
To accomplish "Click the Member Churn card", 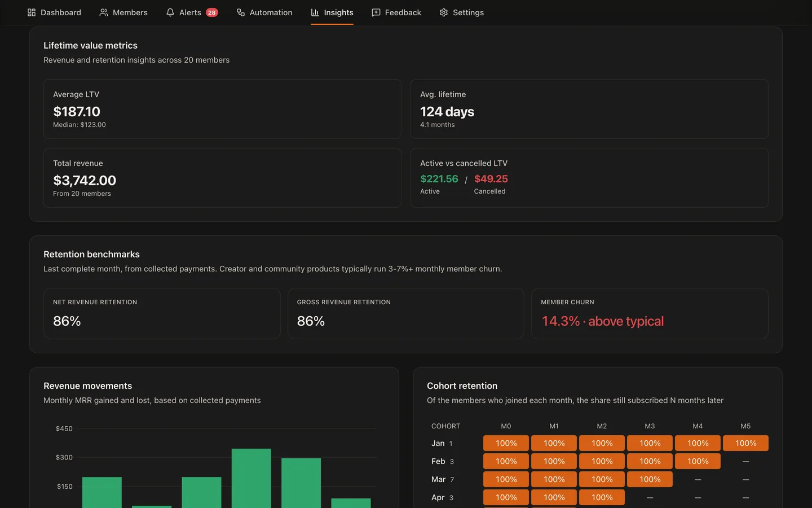I will coord(650,314).
